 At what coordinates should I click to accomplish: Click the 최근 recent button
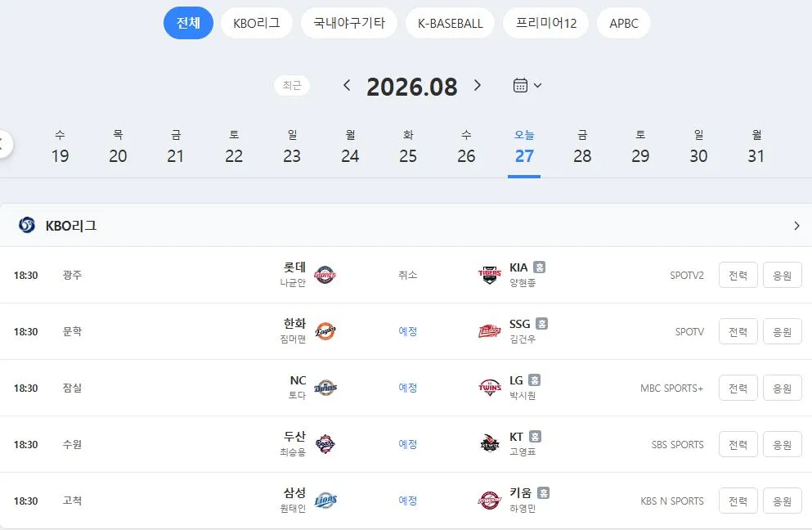pos(292,86)
